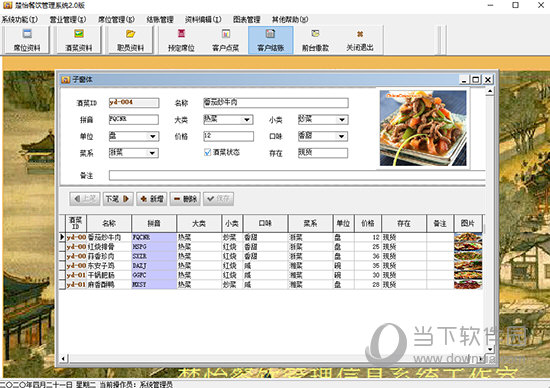550x388 pixels.
Task: Open the 席位管理 menu
Action: tap(116, 19)
